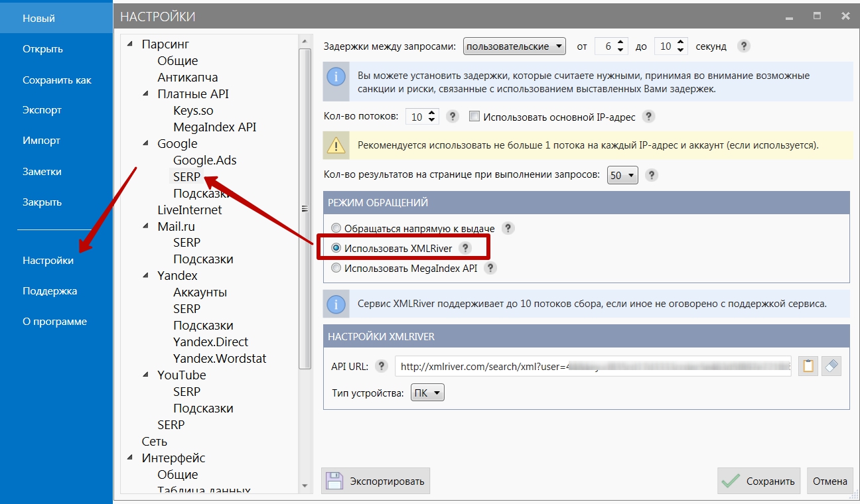Select Использовать MegaIndex API radio button
This screenshot has height=504, width=860.
336,268
